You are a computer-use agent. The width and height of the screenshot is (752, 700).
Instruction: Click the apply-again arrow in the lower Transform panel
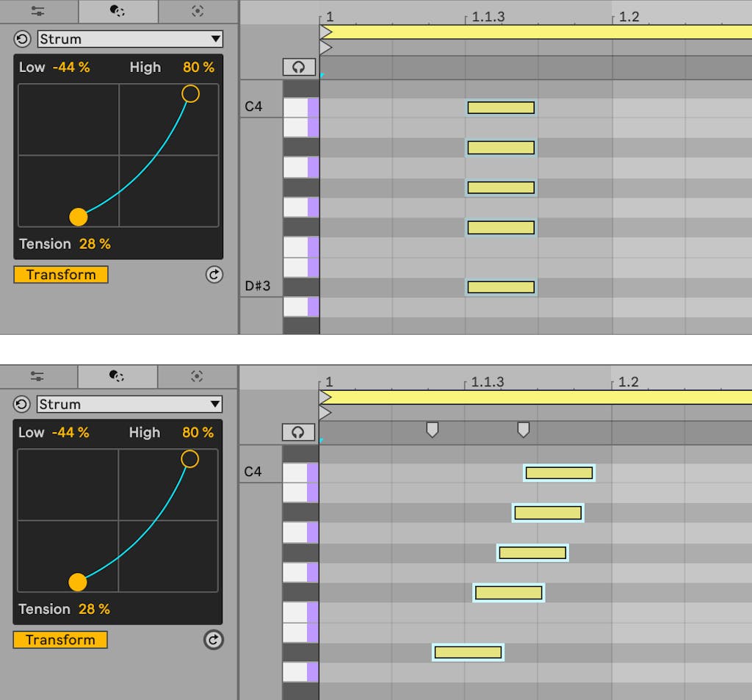click(x=214, y=640)
